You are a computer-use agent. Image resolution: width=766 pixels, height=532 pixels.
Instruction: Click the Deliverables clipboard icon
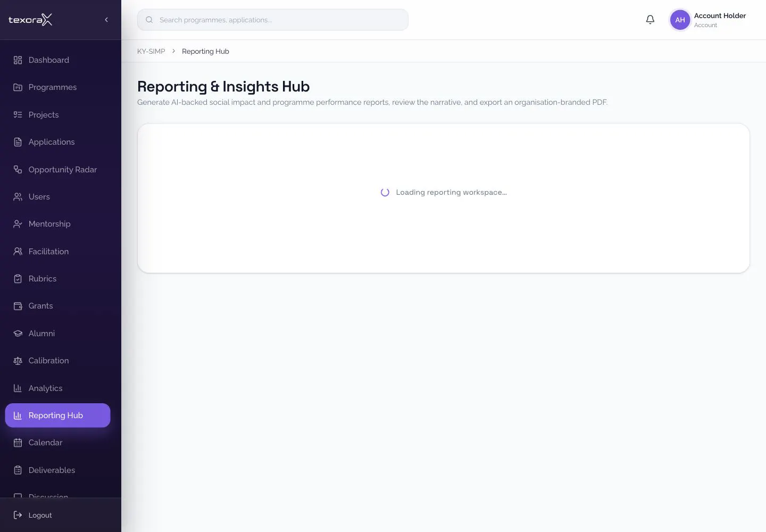pyautogui.click(x=18, y=470)
